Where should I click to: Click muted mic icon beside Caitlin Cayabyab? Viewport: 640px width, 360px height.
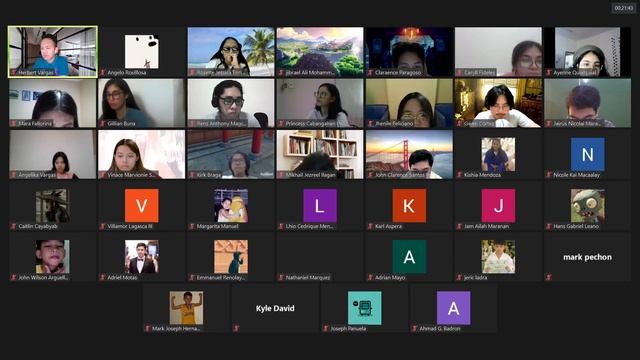point(14,226)
